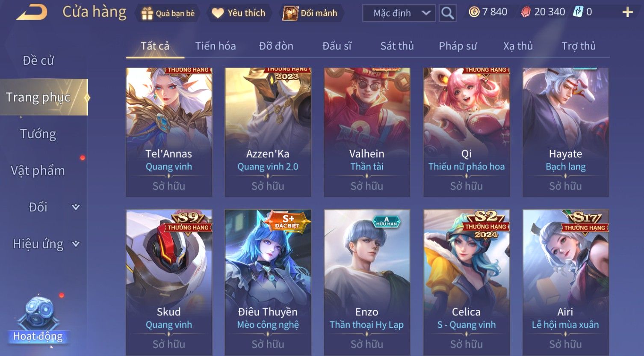Expand the Đổi sidebar section

[76, 207]
